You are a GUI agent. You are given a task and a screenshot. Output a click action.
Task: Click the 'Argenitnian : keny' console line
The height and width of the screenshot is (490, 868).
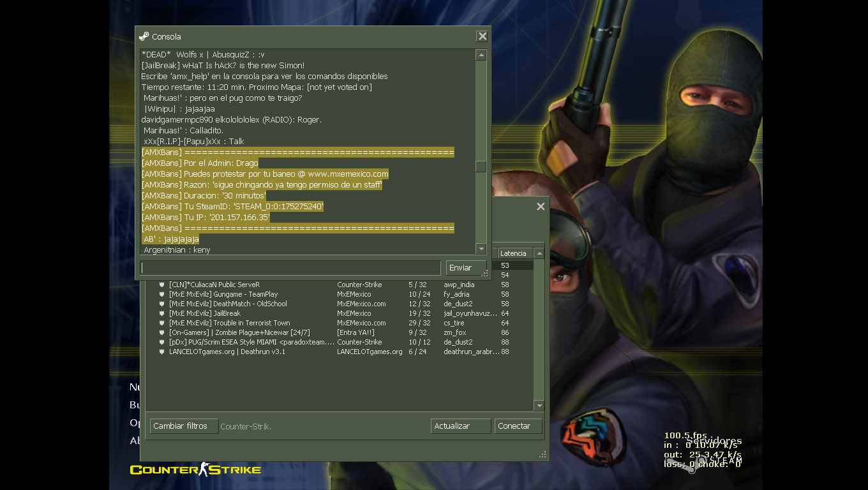pos(177,250)
